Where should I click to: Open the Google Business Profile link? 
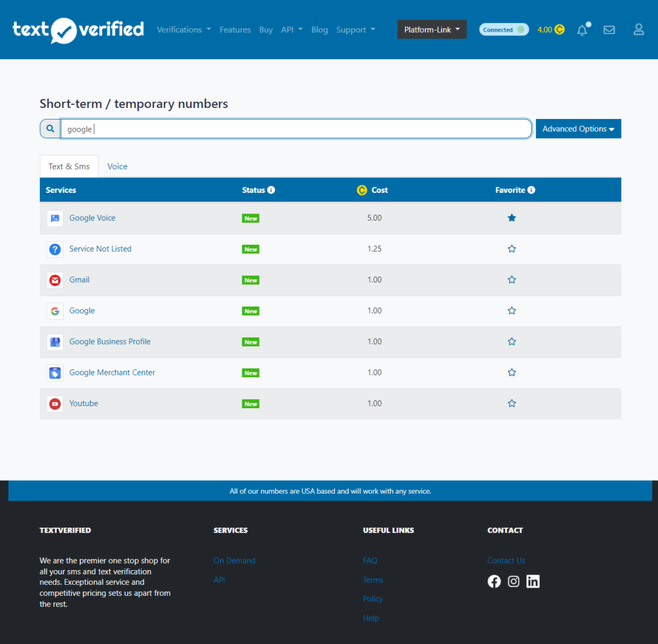coord(110,342)
